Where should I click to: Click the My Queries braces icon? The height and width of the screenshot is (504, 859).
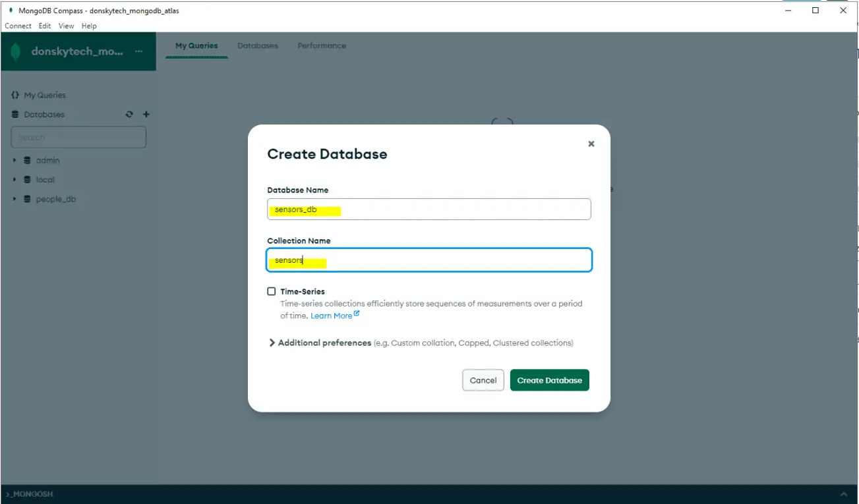15,95
